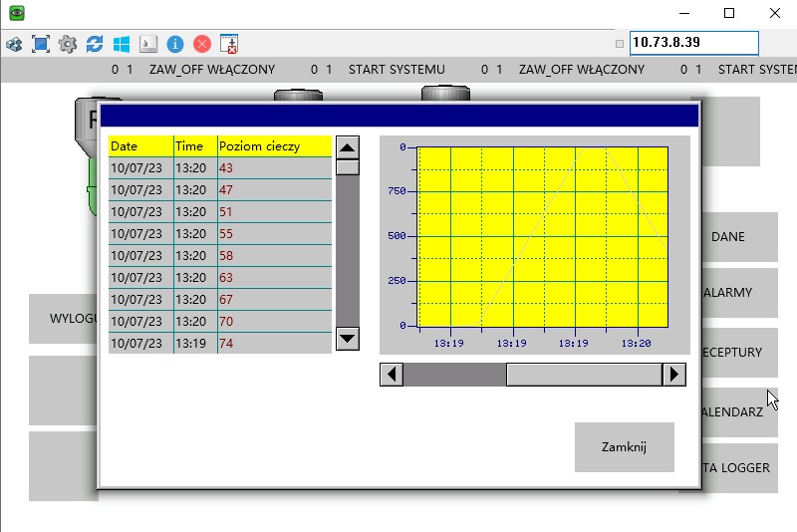Show connection info with blue i icon
Image resolution: width=797 pixels, height=532 pixels.
[175, 44]
